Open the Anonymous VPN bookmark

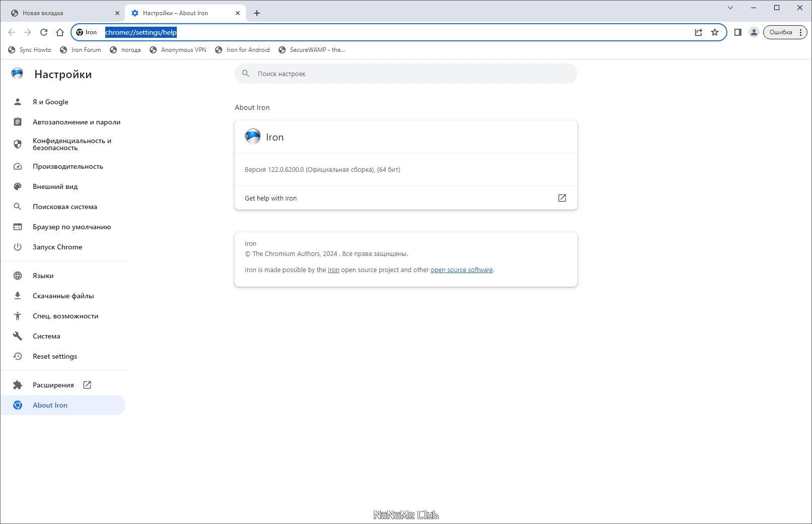(x=178, y=50)
